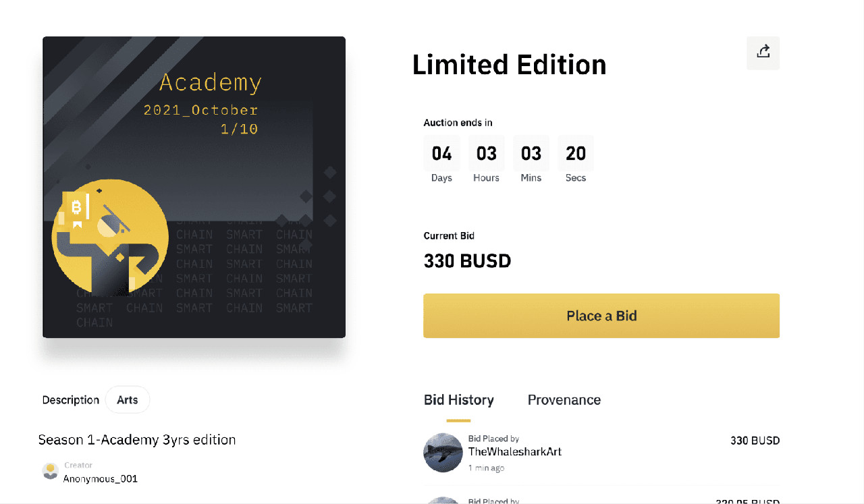Click the Anonymous_001 creator avatar
Screen dimensions: 864x504
pos(50,470)
